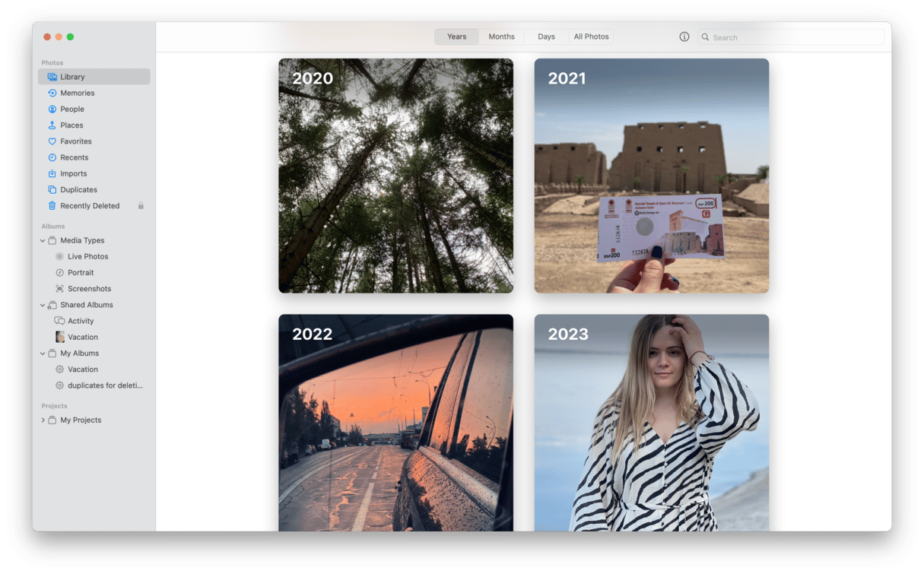The image size is (924, 574).
Task: Select the Library label in the sidebar
Action: (72, 77)
